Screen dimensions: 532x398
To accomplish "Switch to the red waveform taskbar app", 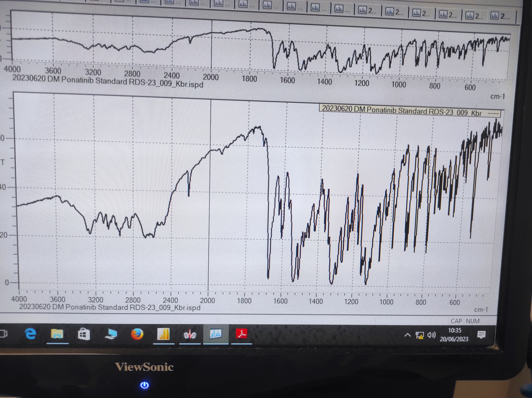I will (190, 334).
